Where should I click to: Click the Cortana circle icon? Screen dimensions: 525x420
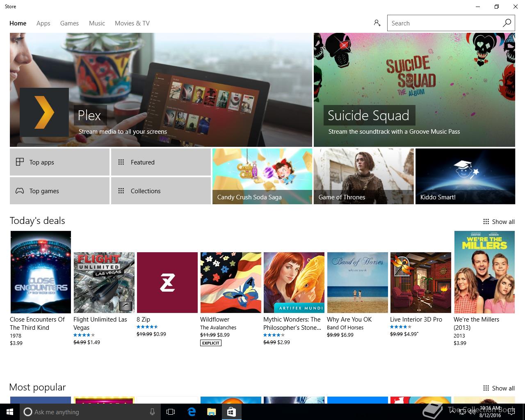[27, 412]
